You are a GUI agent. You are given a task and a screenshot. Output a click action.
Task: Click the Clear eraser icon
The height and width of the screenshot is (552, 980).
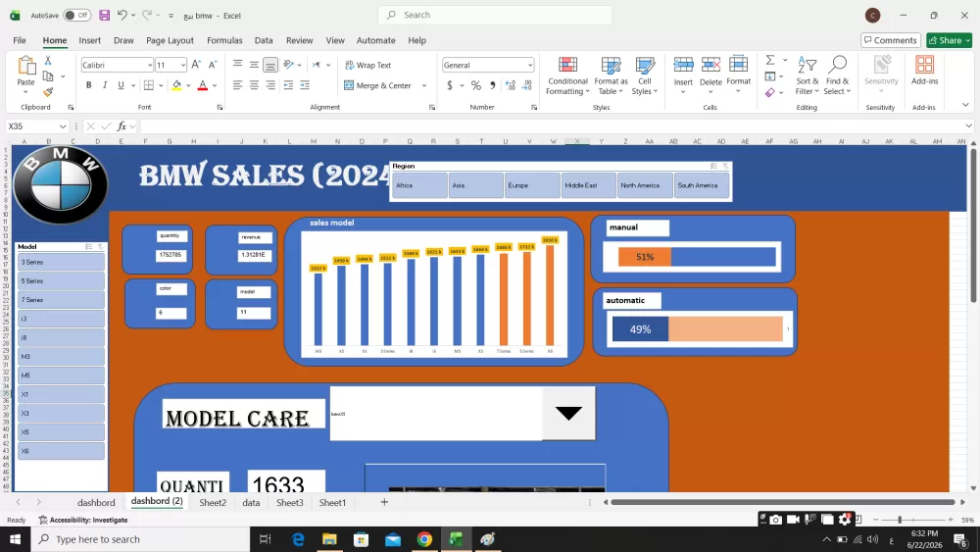click(770, 92)
